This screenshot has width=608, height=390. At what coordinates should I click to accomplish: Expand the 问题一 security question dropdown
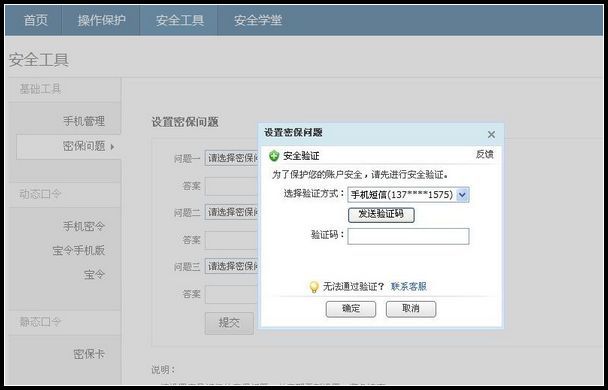pos(232,158)
